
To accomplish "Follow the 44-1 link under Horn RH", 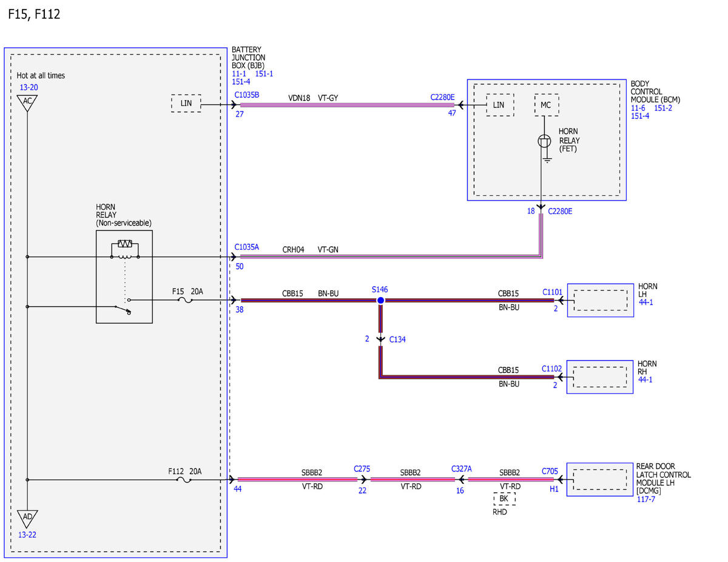I will (x=645, y=380).
